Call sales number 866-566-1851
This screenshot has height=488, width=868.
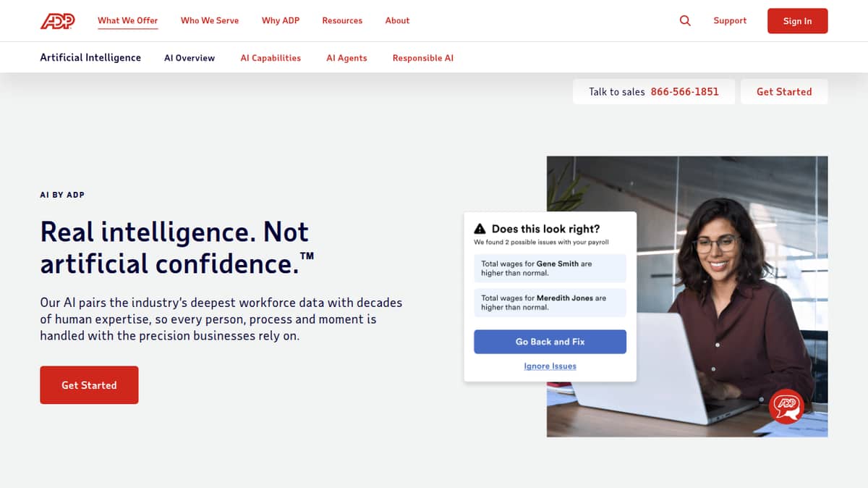[685, 92]
